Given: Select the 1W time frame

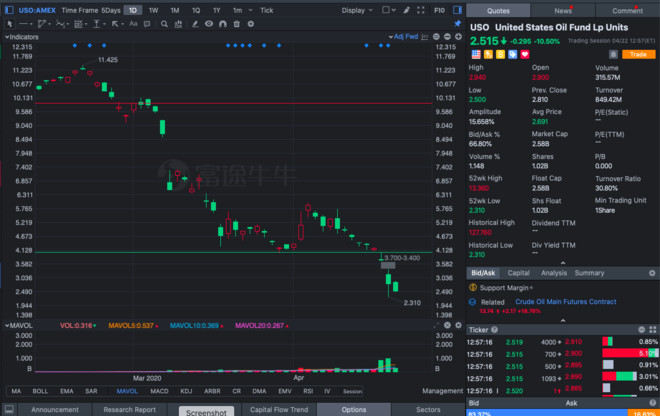Looking at the screenshot, I should (x=153, y=10).
